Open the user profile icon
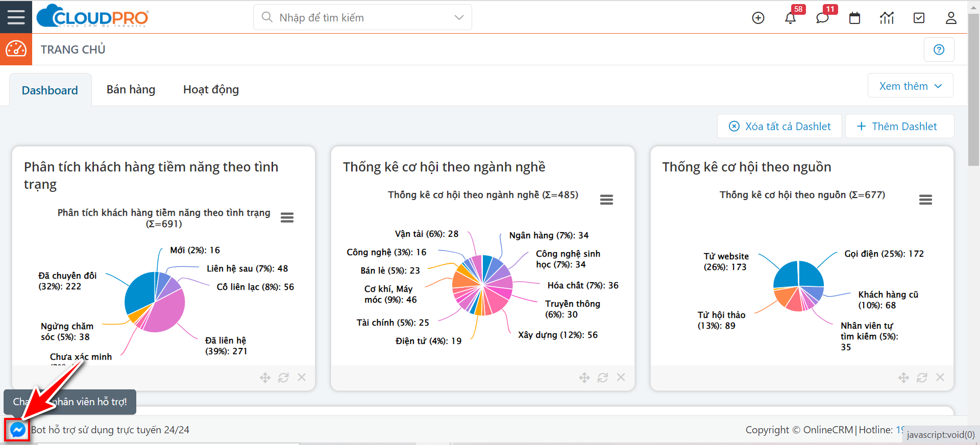Screen dimensions: 980x445 (x=951, y=18)
